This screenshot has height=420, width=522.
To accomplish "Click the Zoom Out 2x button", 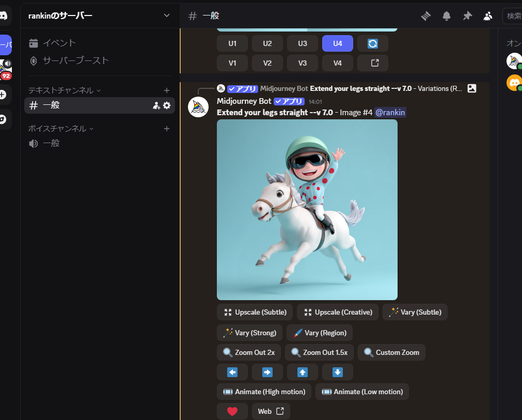I will [x=249, y=352].
